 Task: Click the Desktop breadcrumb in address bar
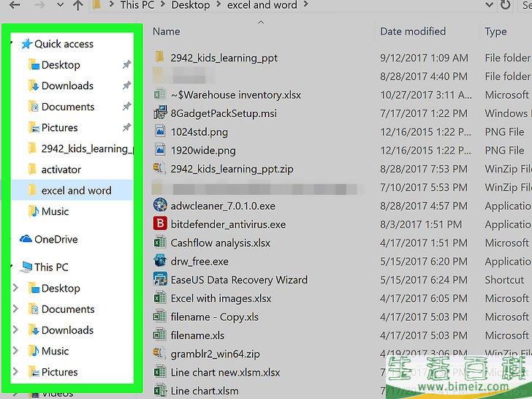[190, 5]
